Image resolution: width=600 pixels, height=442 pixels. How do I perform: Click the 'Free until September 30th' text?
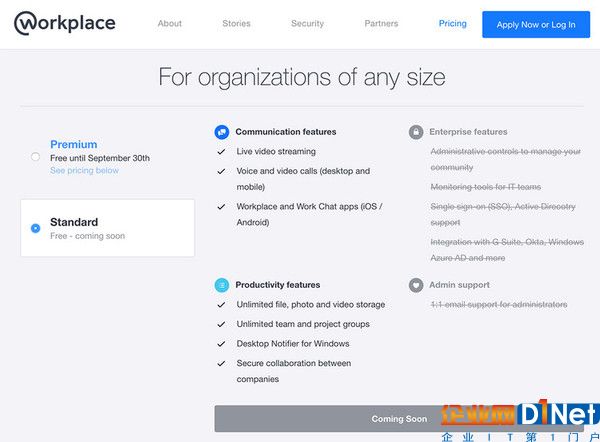[x=100, y=158]
